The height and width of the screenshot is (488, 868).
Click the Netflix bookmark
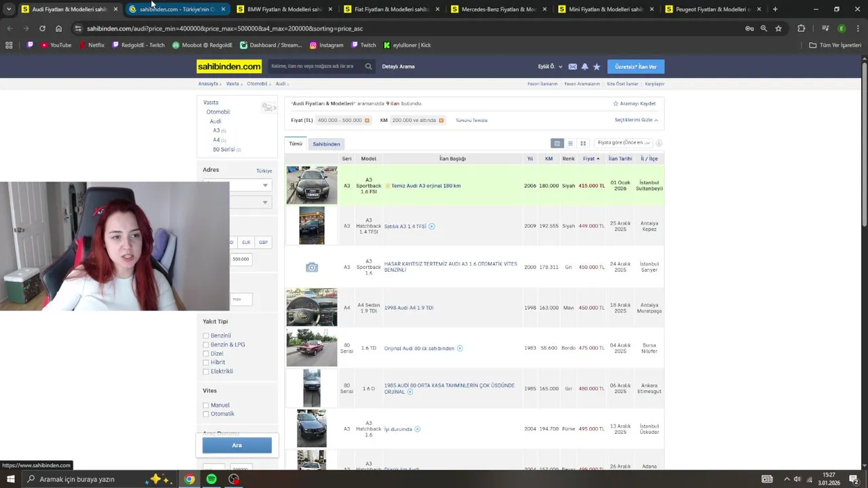click(x=92, y=45)
